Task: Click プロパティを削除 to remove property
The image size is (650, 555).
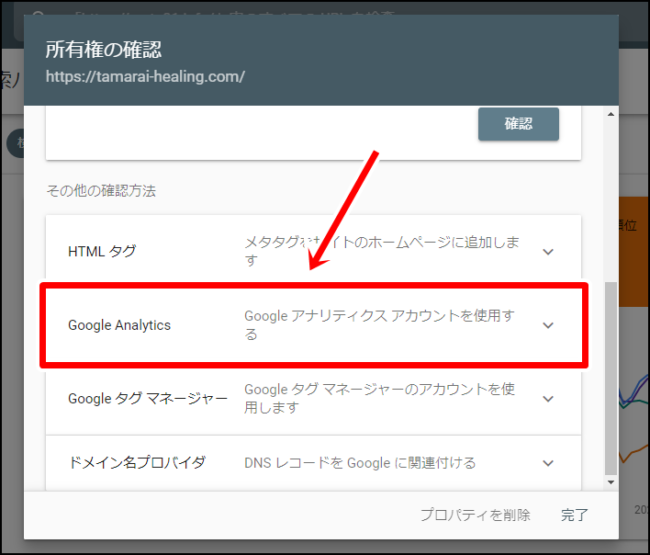Action: (475, 515)
